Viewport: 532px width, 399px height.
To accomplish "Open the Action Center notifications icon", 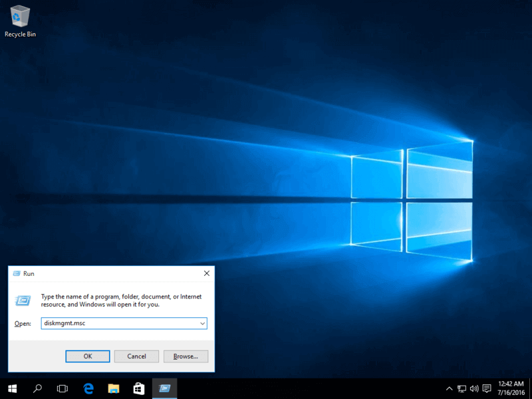I will (487, 388).
